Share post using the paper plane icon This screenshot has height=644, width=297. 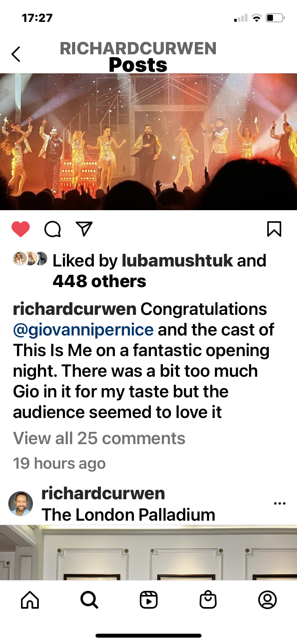click(84, 229)
